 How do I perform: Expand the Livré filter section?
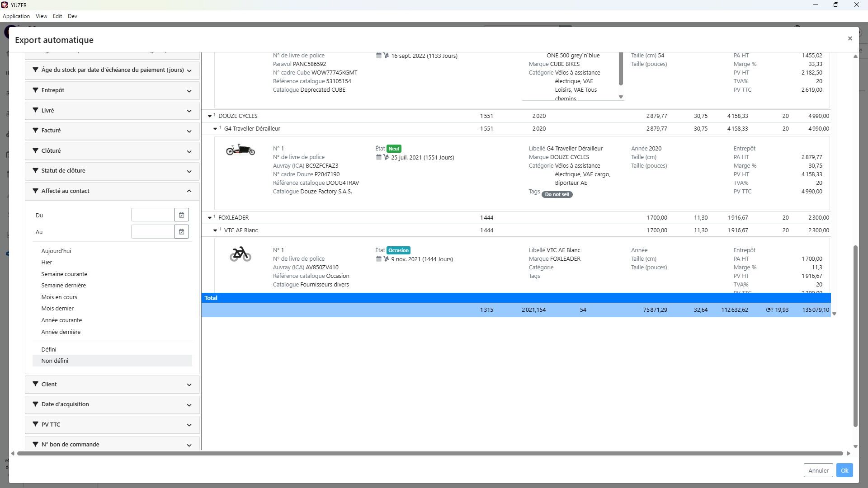[x=189, y=111]
